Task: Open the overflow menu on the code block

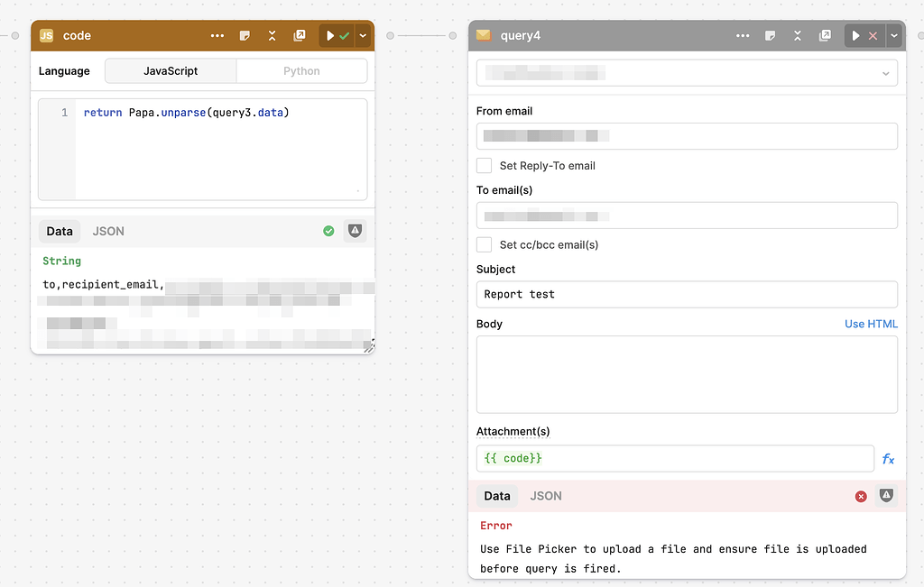Action: pyautogui.click(x=217, y=35)
